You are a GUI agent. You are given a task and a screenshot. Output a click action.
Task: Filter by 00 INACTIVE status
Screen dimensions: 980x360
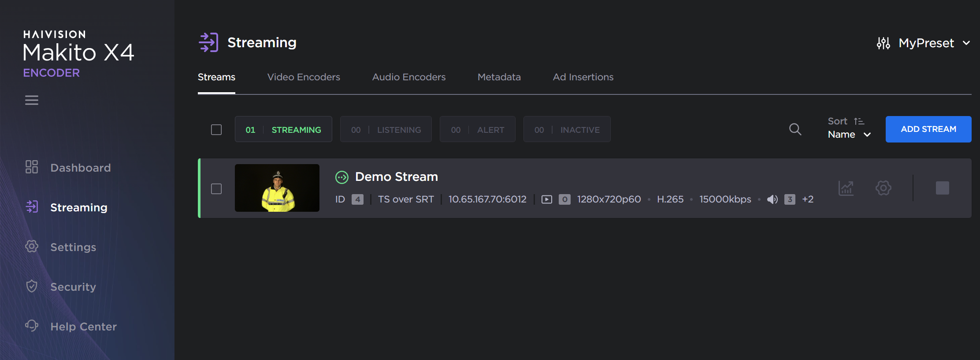coord(567,129)
